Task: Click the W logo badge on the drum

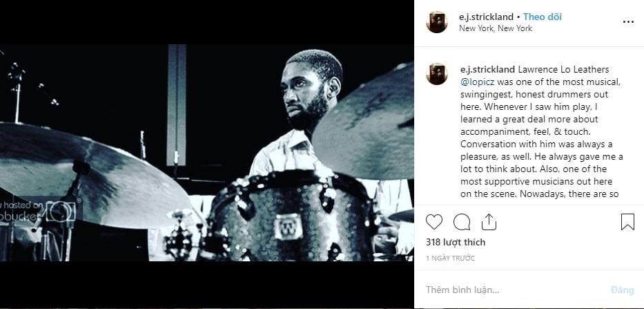Action: point(289,227)
